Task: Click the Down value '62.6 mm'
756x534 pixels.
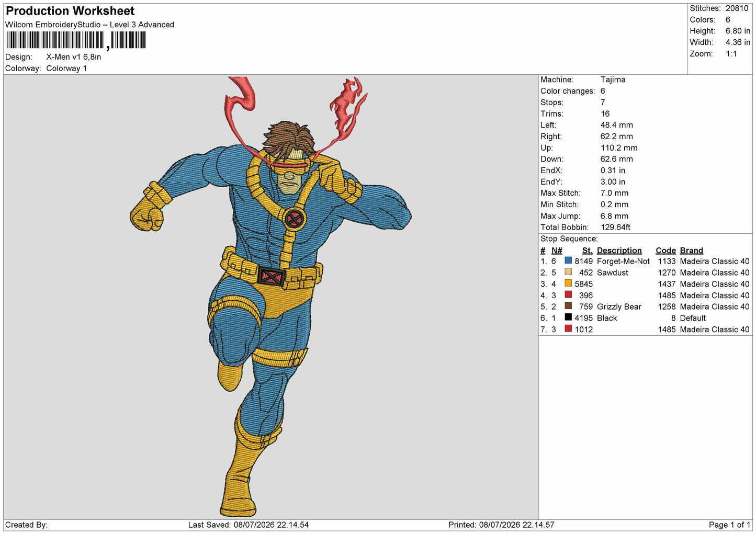Action: (x=616, y=159)
